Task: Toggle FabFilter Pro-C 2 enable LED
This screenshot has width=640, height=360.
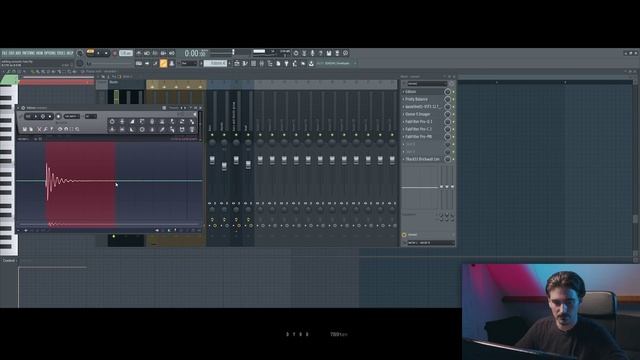Action: [453, 129]
